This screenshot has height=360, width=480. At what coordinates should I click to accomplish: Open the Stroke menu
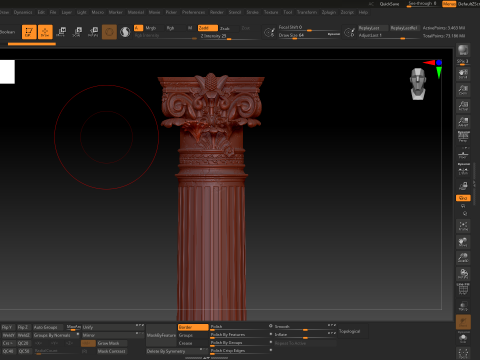tap(252, 12)
